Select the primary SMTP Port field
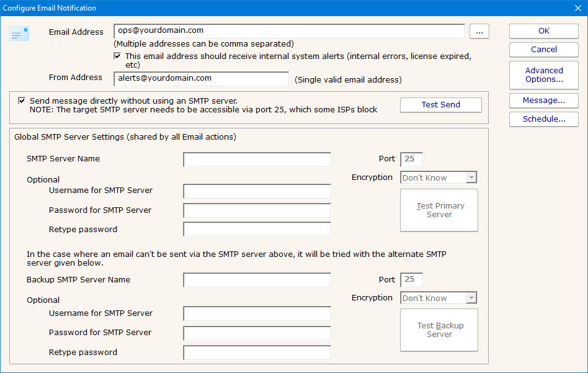The width and height of the screenshot is (588, 373). click(411, 159)
